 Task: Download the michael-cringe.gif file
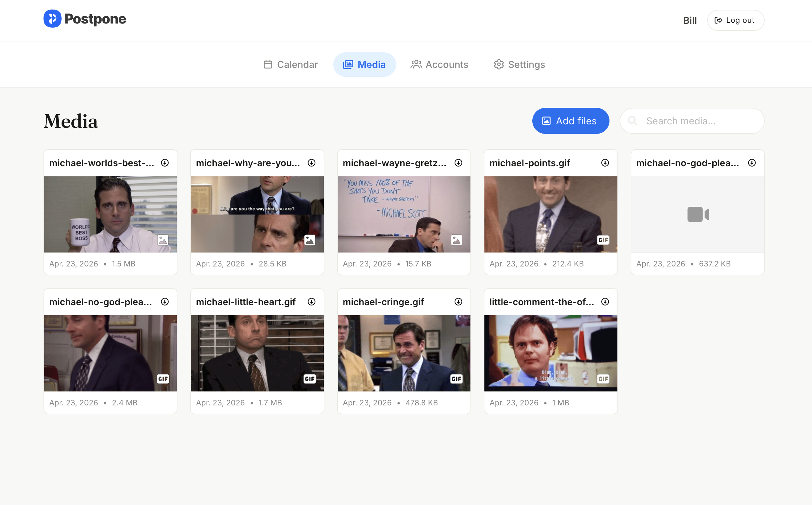click(458, 302)
